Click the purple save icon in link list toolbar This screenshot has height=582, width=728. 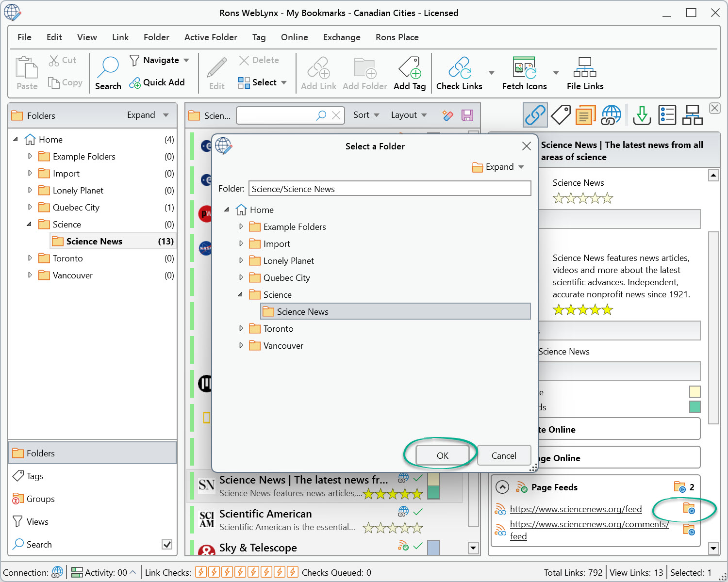tap(467, 115)
